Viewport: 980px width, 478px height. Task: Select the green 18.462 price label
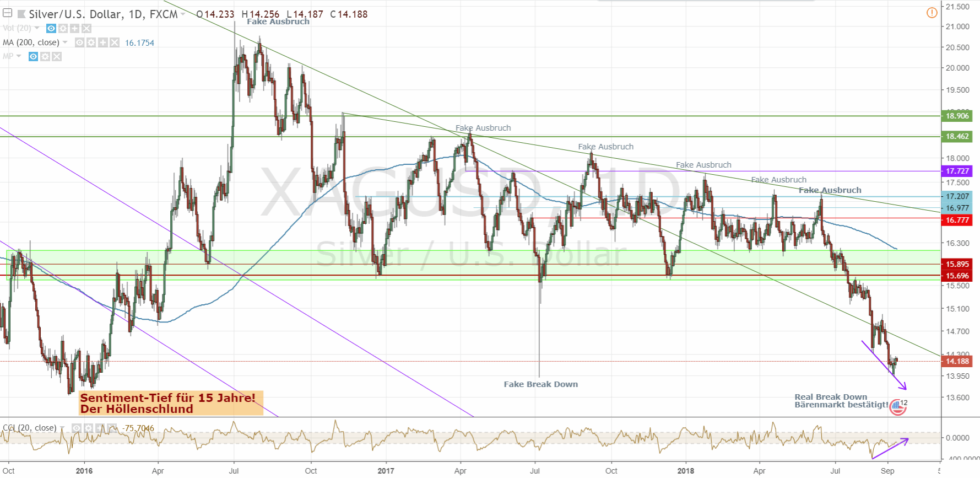[957, 136]
